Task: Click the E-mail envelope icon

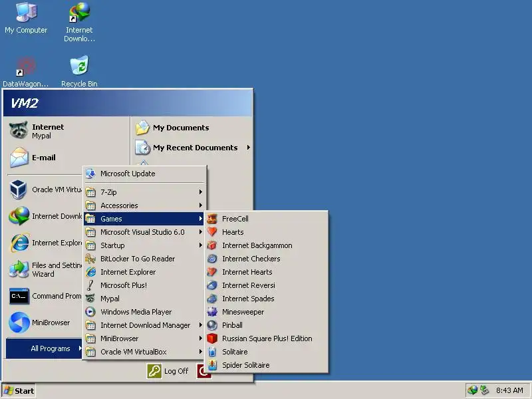Action: 19,158
